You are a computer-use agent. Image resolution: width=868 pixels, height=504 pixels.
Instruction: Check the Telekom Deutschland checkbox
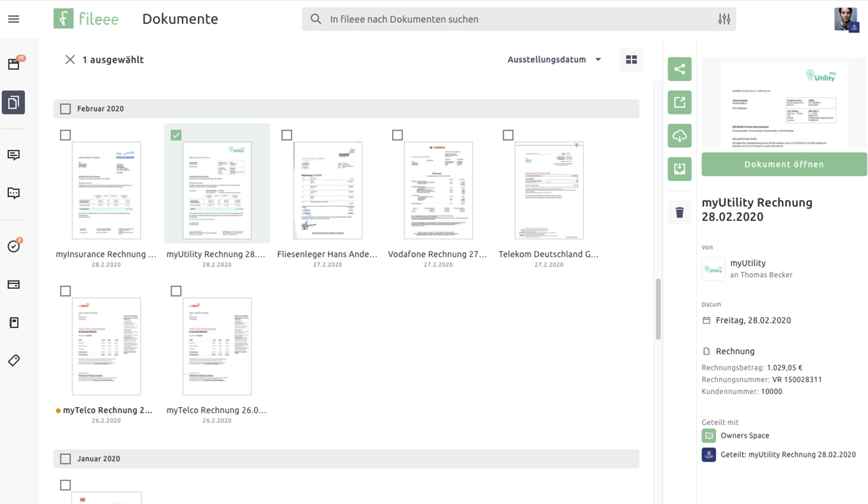click(508, 135)
